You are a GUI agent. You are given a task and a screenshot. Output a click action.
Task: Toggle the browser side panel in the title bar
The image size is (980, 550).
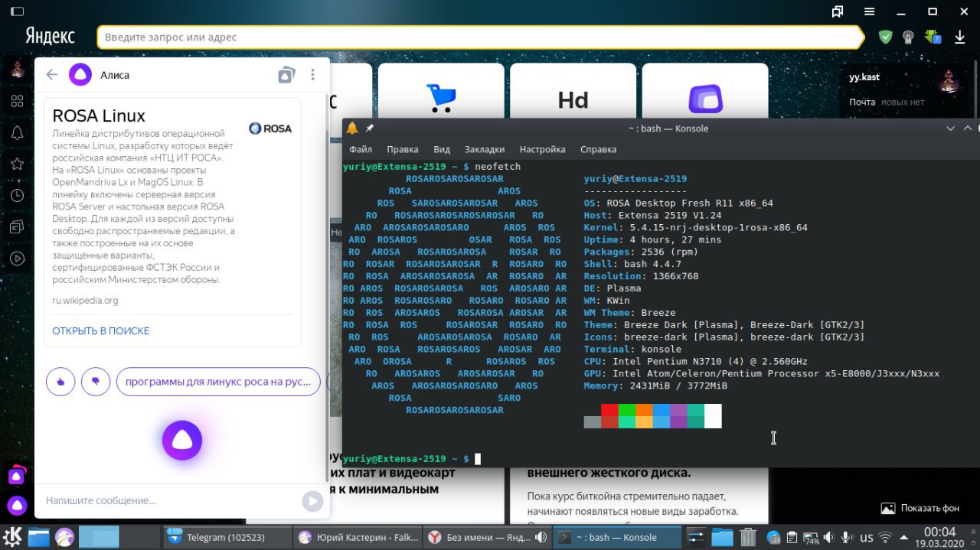pyautogui.click(x=17, y=11)
